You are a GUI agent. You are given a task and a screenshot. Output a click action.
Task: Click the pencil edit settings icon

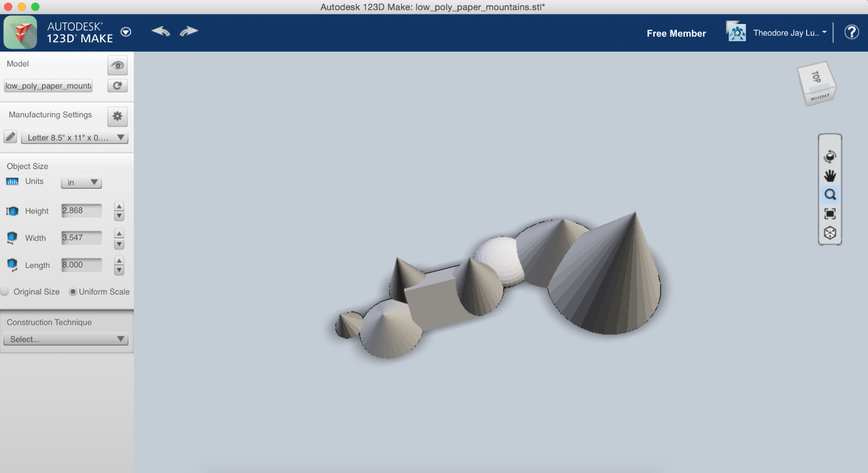[x=11, y=137]
